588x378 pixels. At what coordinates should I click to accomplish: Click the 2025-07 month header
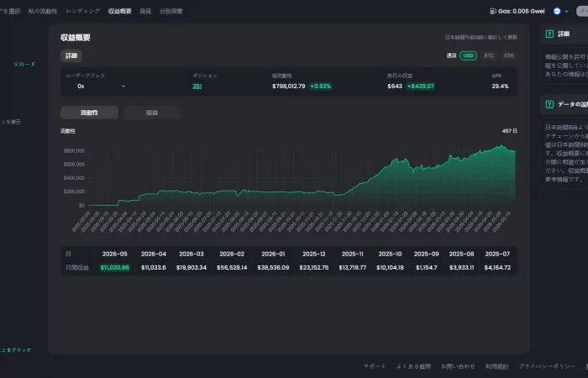(497, 254)
